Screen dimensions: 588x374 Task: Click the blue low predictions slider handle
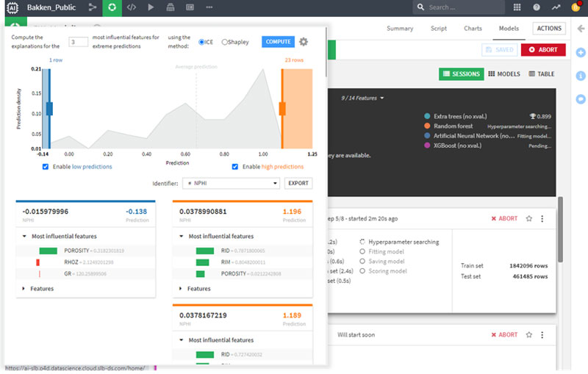[49, 109]
